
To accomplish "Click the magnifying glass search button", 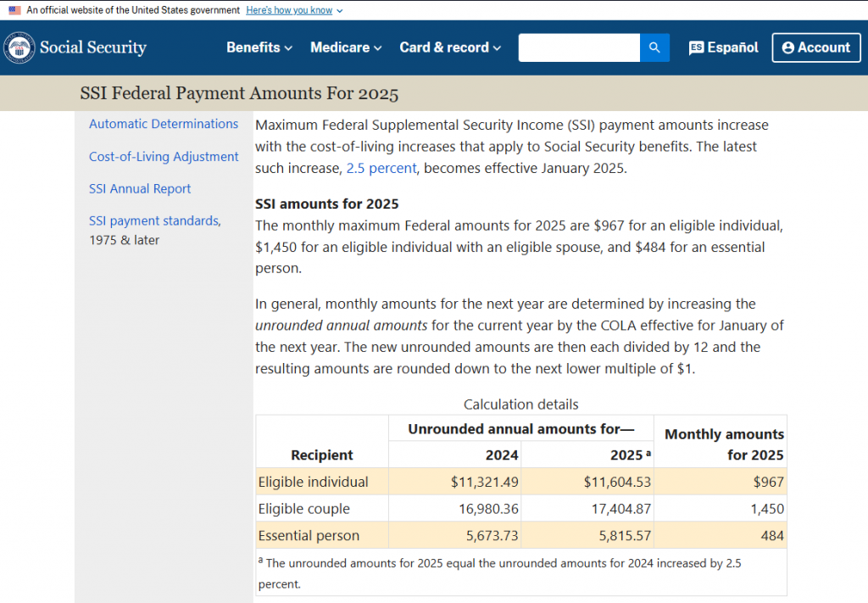I will tap(654, 47).
